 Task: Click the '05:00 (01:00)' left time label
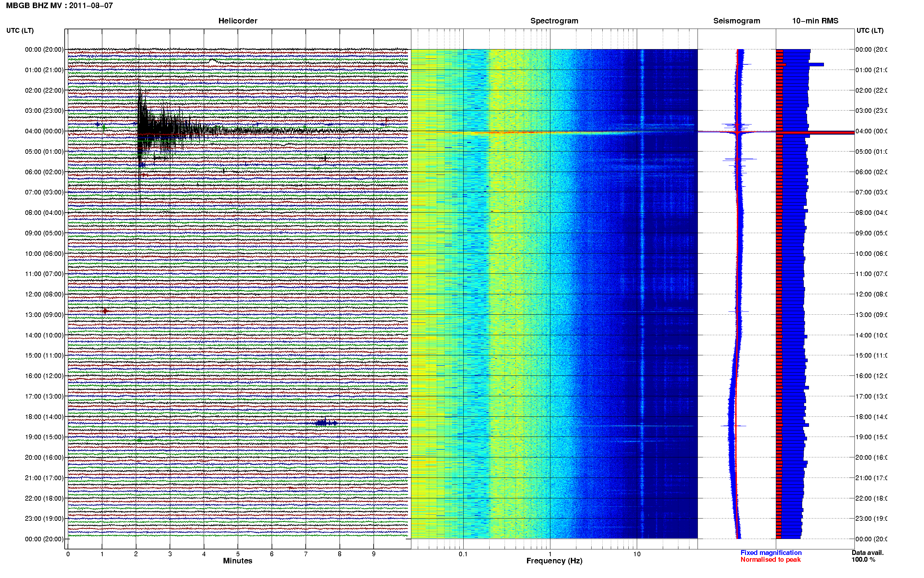coord(44,151)
